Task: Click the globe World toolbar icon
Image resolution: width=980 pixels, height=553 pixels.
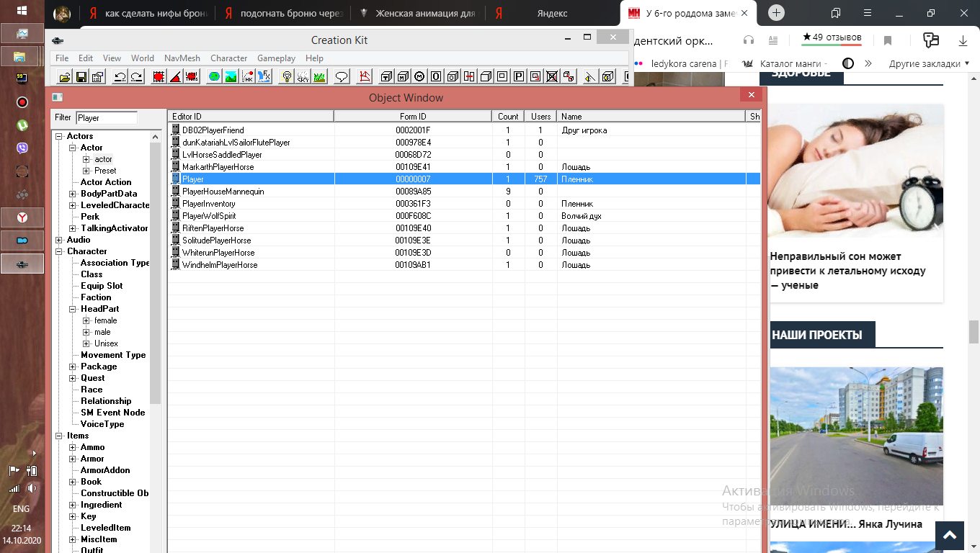Action: [x=214, y=76]
